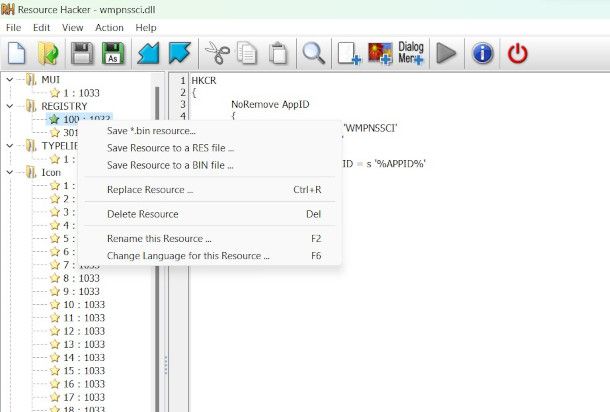Select the 9 : 1033 icon resource
Viewport: 610px width, 412px height.
pos(81,291)
